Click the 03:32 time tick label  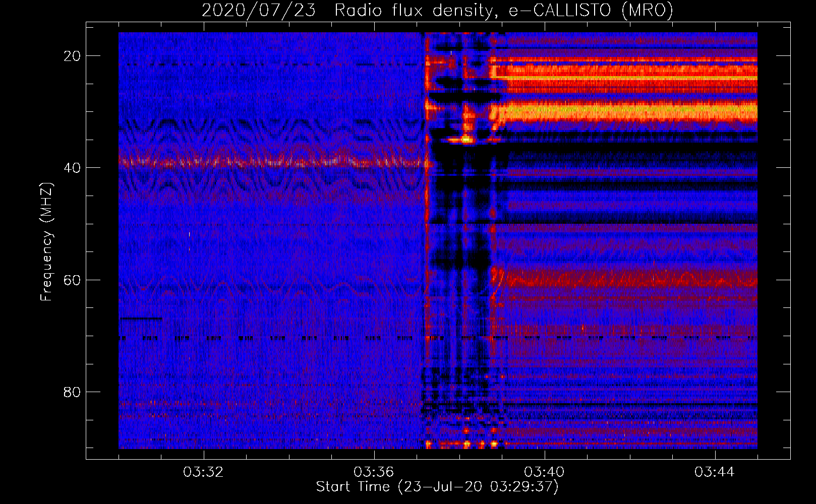click(204, 472)
